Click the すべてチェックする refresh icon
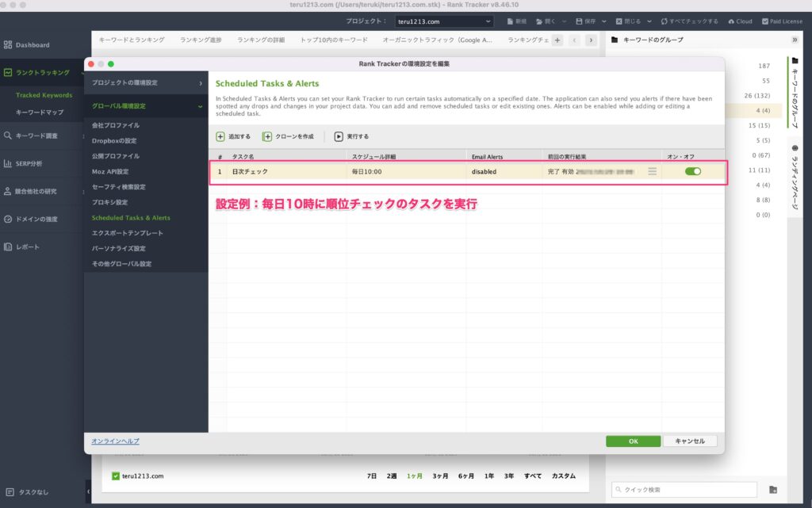Viewport: 812px width, 508px height. click(x=664, y=21)
